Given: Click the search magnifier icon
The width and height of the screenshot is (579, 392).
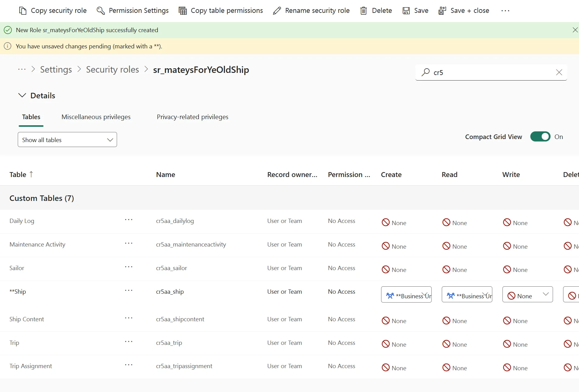Looking at the screenshot, I should (x=426, y=72).
